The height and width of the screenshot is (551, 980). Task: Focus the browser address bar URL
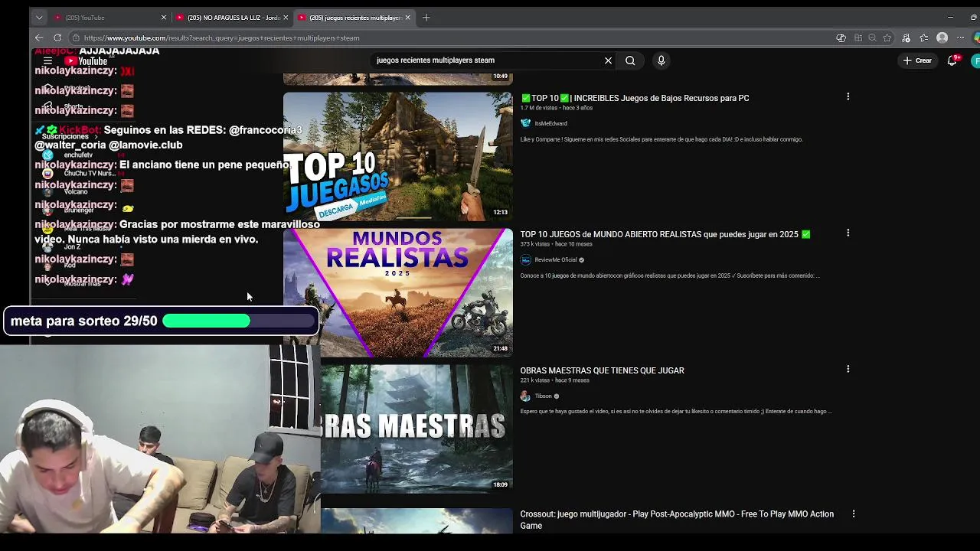click(221, 37)
